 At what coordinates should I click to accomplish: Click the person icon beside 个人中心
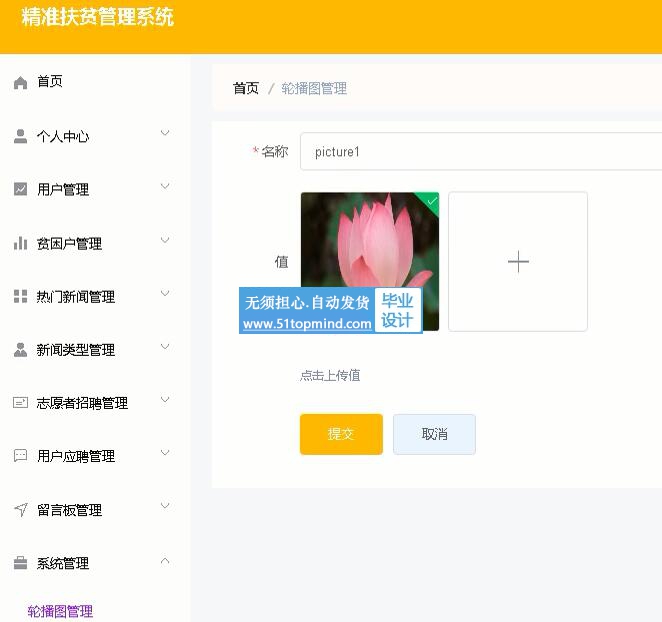tap(20, 136)
